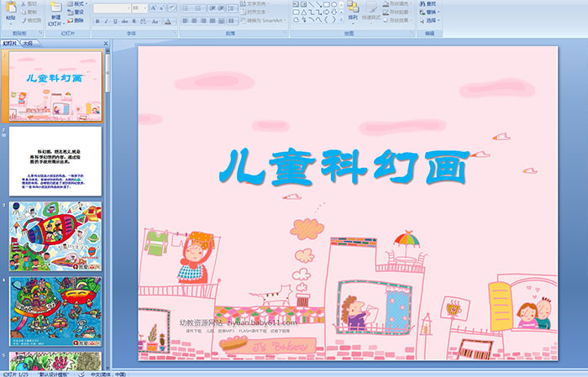Toggle Align Text Left
588x377 pixels.
click(186, 21)
